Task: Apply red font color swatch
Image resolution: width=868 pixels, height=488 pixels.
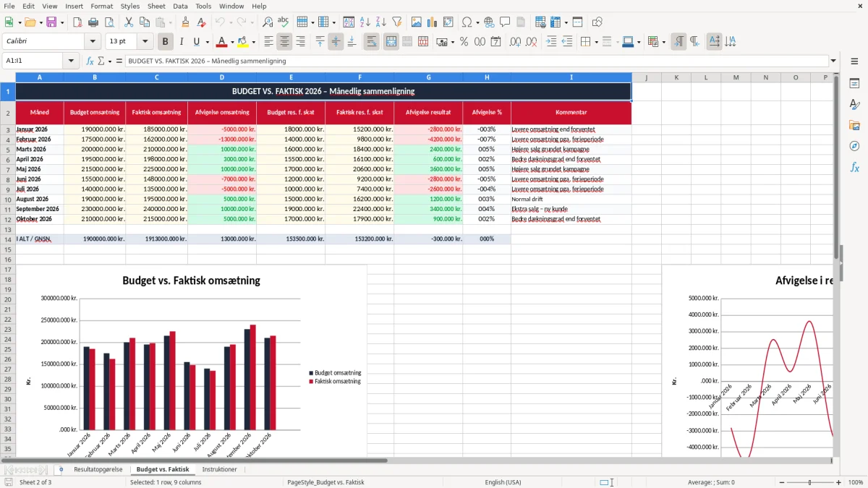Action: click(x=222, y=42)
